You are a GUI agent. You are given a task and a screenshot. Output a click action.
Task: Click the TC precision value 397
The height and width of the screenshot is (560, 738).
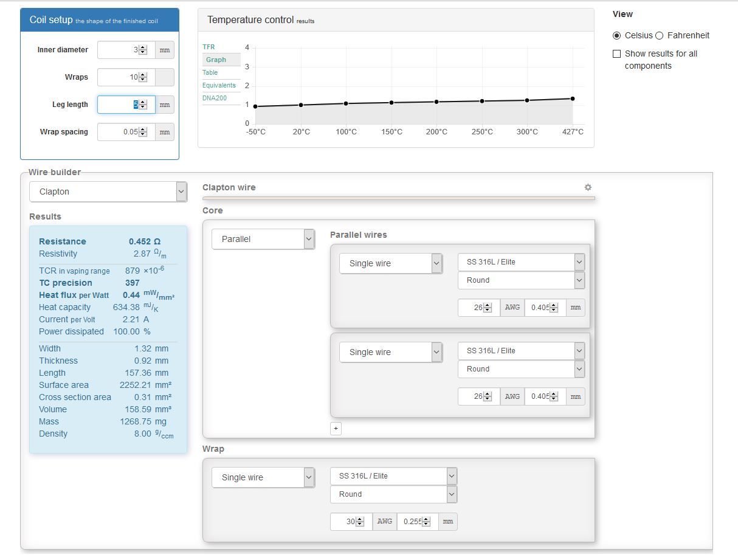133,283
